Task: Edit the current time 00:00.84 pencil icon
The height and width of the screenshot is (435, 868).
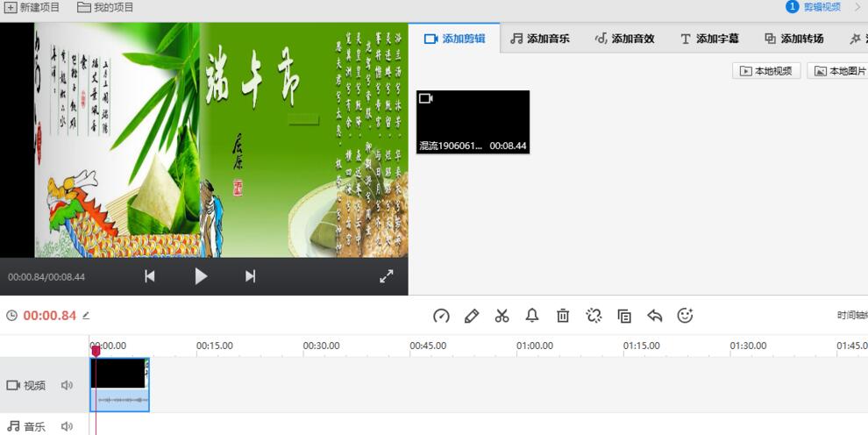Action: coord(86,316)
